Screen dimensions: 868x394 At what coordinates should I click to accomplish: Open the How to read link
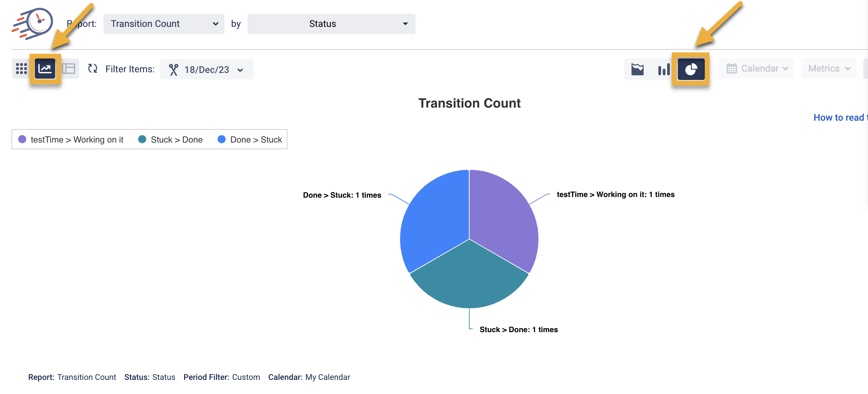point(840,117)
